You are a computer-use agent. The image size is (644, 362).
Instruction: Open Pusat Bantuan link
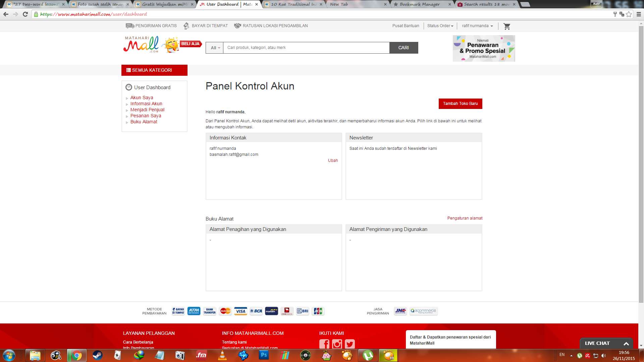406,26
